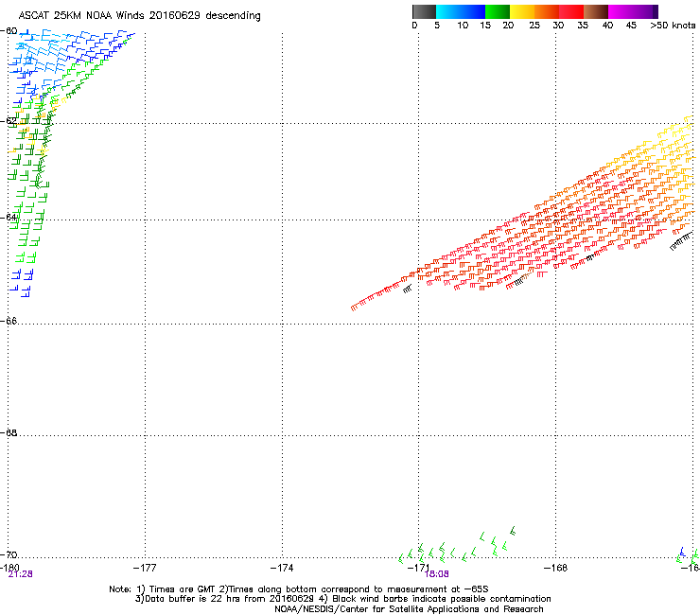
Task: Pick the brown 35-40 knot color segment
Action: tap(596, 11)
